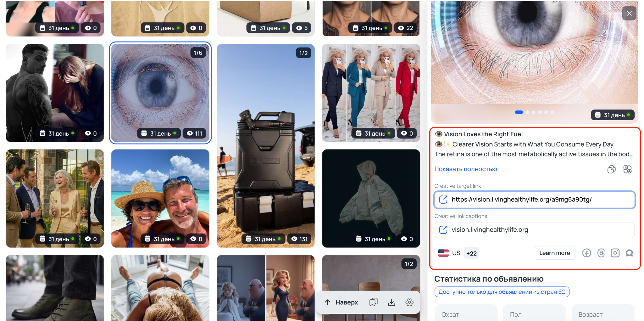Click the Facebook platform icon
The width and height of the screenshot is (644, 321).
coord(586,253)
